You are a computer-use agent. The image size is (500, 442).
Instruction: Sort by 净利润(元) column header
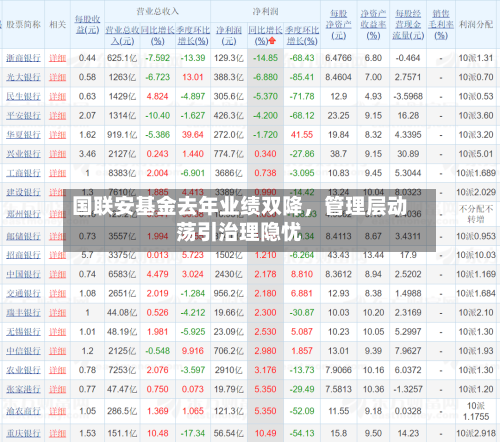tap(229, 36)
